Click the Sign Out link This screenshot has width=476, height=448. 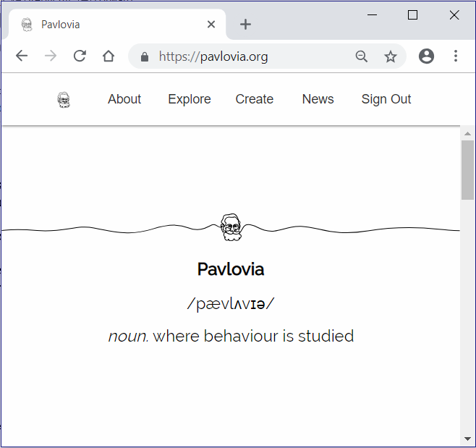tap(386, 99)
